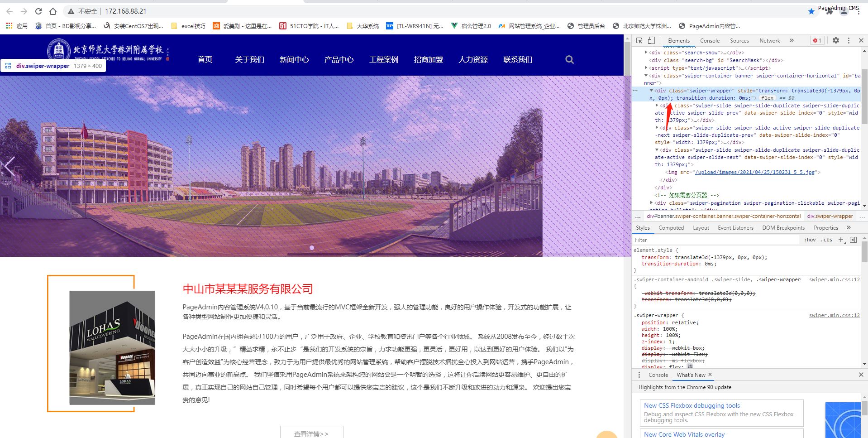Open the PageAdmin内容管 bookmark
Viewport: 868px width, 438px height.
[710, 26]
